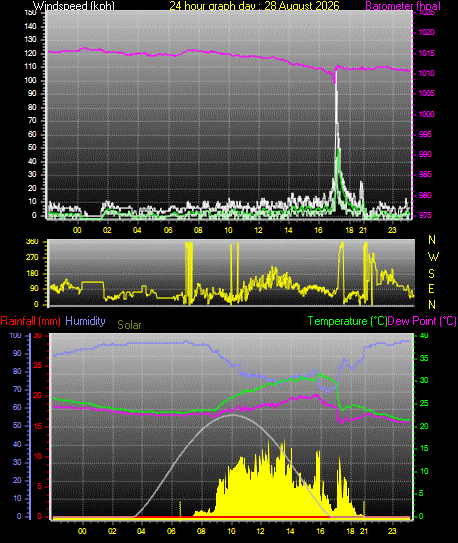Click the 21 hour mark on bottom graph
The image size is (458, 543).
click(x=363, y=531)
